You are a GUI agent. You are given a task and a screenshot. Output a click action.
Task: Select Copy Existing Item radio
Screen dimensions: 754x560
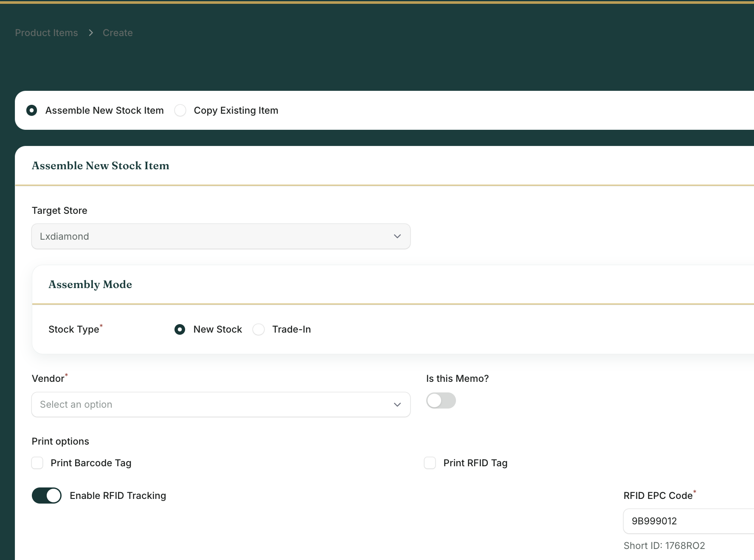(x=180, y=110)
